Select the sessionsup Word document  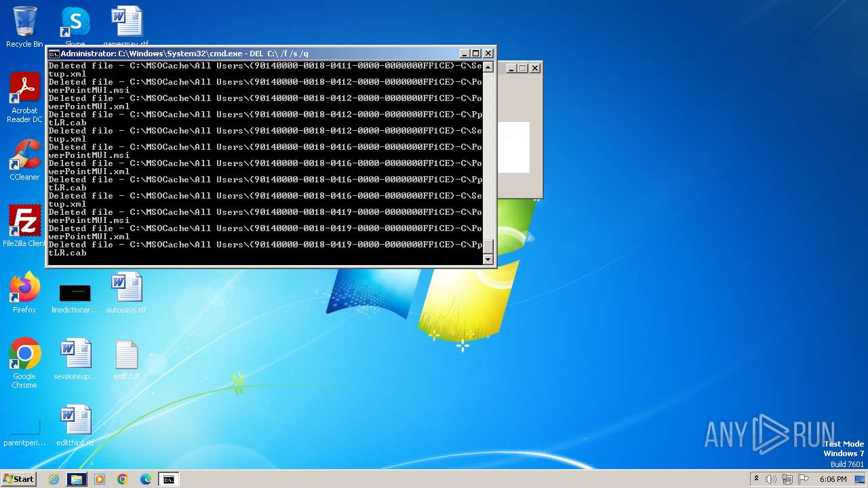(x=75, y=359)
